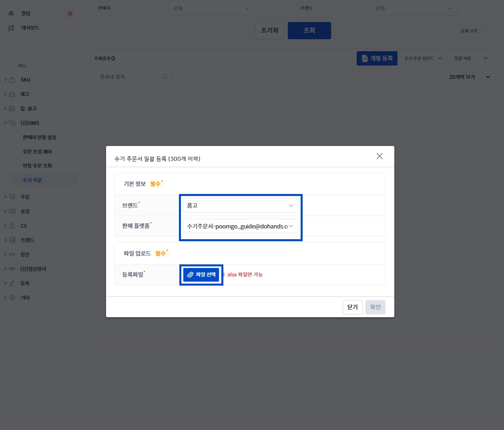Open the dashboard grid icon
This screenshot has height=430, width=504.
11,28
